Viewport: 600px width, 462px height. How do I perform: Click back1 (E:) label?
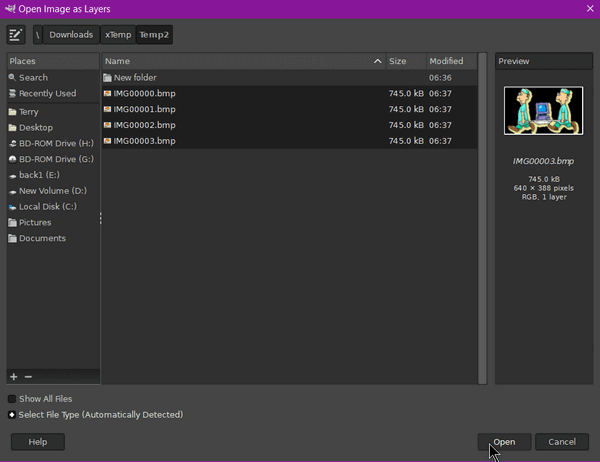[39, 175]
